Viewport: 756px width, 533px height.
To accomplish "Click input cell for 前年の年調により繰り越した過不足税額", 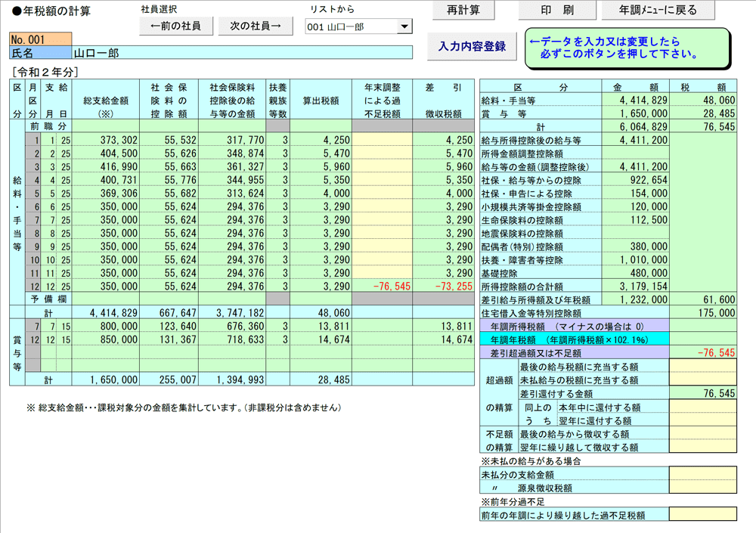I will (703, 514).
